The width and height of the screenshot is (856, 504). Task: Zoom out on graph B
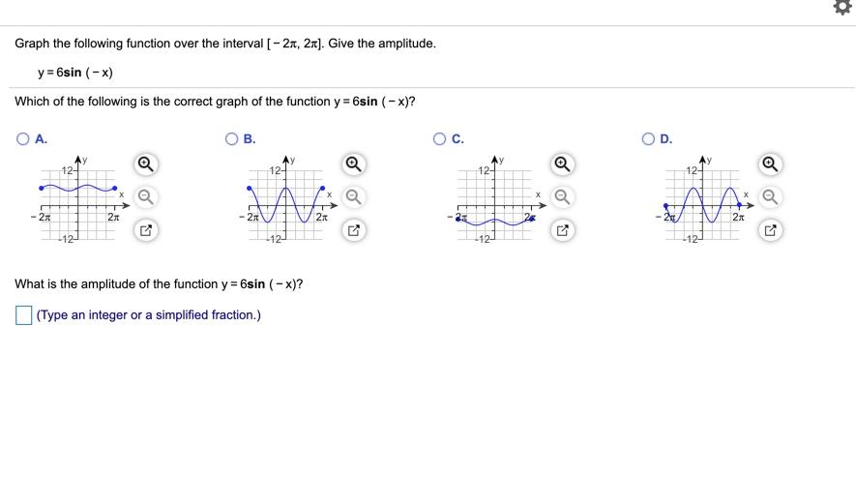point(353,196)
